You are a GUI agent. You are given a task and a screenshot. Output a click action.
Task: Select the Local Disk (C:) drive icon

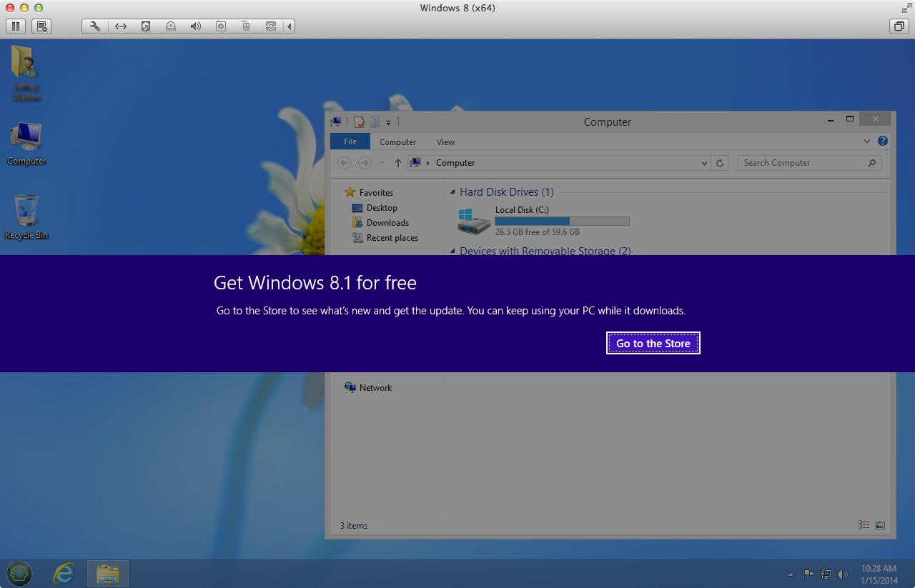[474, 222]
